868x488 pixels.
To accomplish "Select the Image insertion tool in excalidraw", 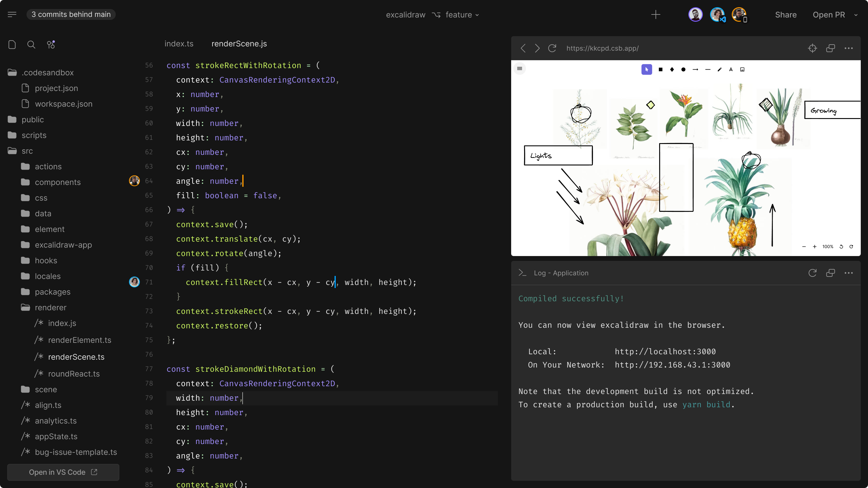I will (742, 69).
